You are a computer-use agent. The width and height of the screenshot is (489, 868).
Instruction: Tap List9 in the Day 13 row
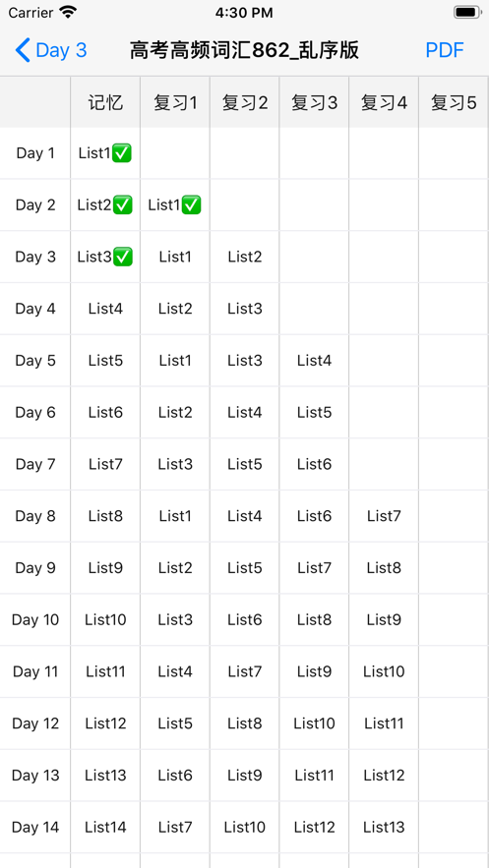coord(244,776)
